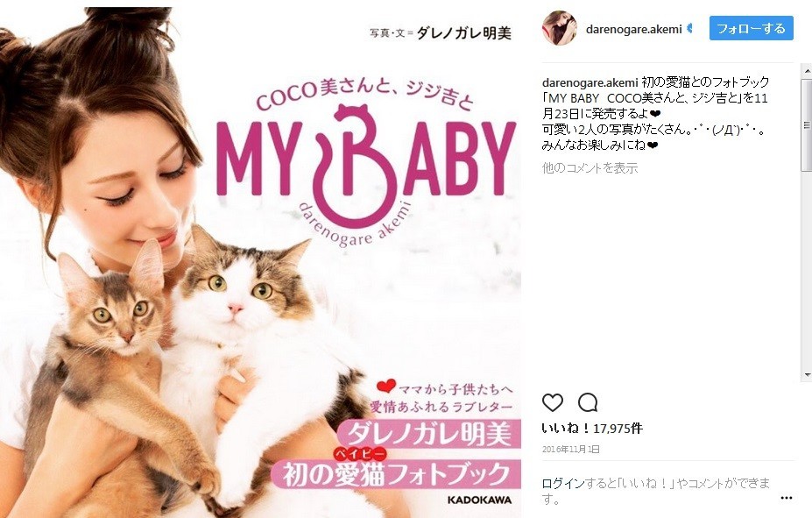Click the heart like icon
812x518 pixels.
[x=553, y=402]
